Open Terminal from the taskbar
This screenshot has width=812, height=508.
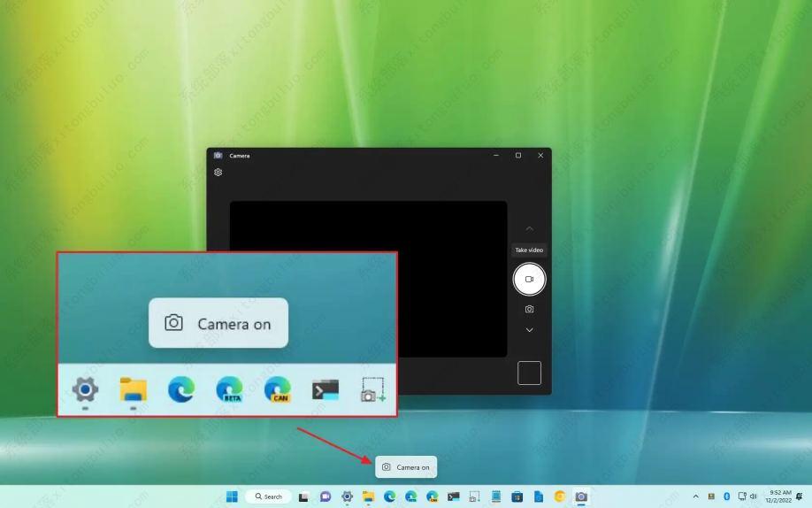coord(453,496)
